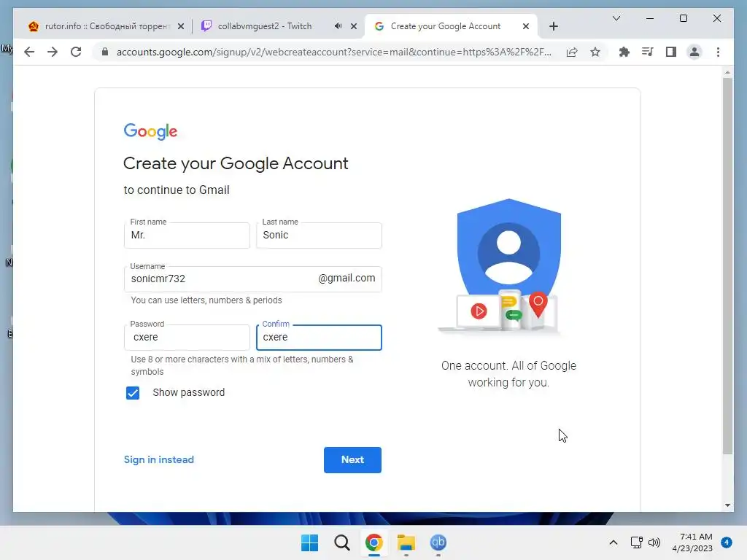Click the page vertical scrollbar
The height and width of the screenshot is (560, 747).
(727, 265)
